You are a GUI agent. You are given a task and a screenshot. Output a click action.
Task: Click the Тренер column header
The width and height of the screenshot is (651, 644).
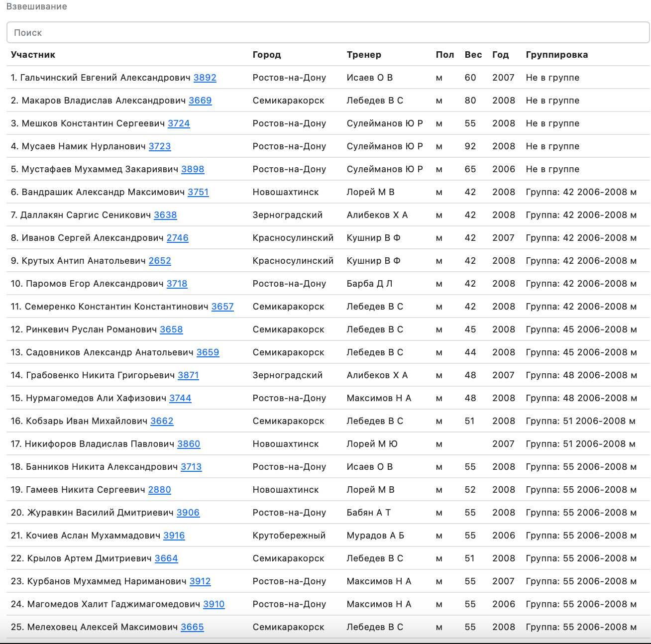(x=364, y=55)
